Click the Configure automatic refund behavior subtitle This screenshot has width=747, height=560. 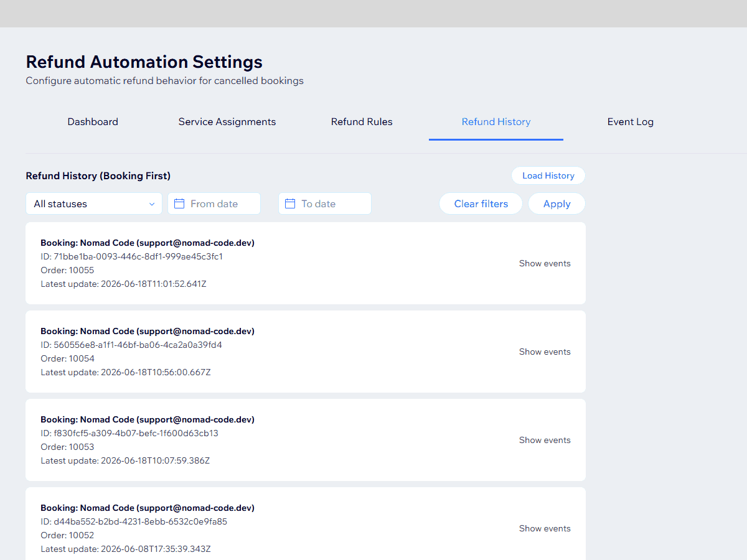tap(164, 81)
